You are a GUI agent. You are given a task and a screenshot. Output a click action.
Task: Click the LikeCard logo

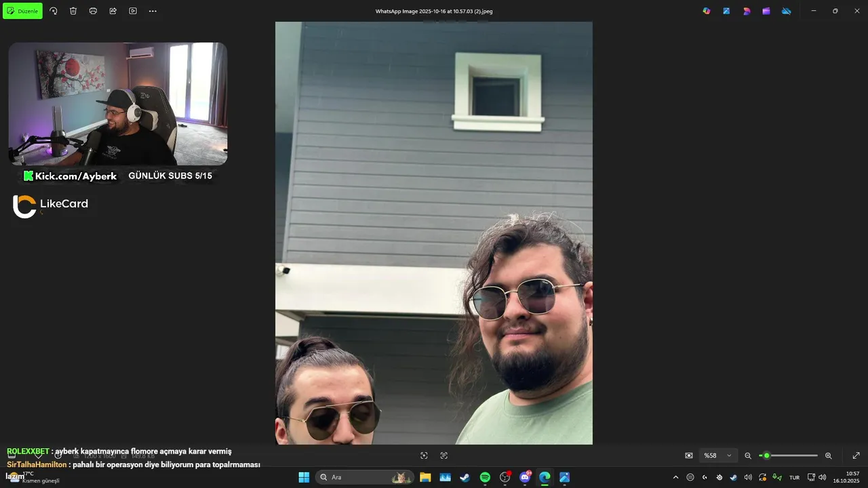tap(50, 205)
